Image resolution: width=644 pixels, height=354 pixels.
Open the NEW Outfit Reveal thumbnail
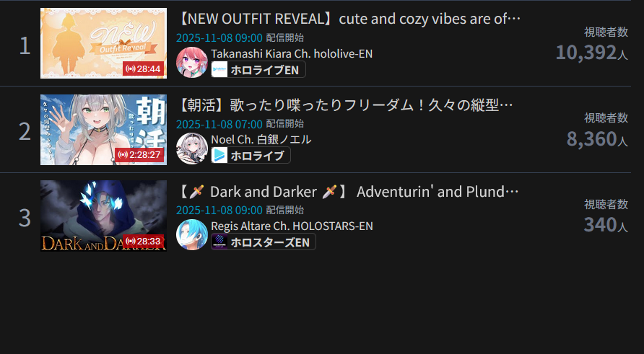[x=103, y=43]
